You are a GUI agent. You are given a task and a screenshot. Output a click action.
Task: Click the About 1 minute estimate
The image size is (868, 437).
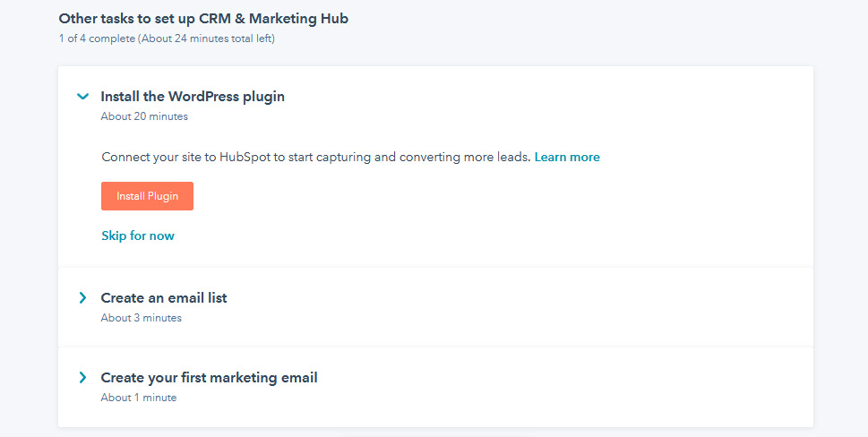tap(138, 398)
